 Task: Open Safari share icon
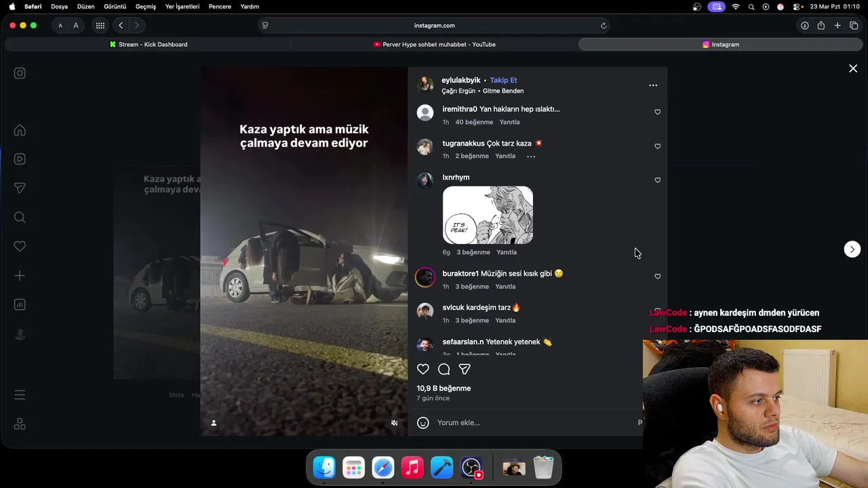click(821, 26)
